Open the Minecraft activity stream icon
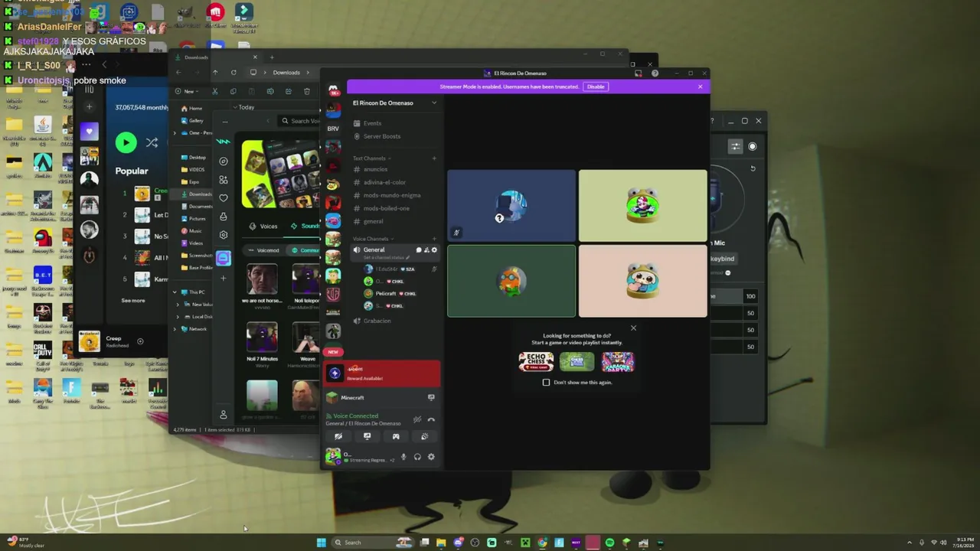Image resolution: width=980 pixels, height=551 pixels. 431,398
